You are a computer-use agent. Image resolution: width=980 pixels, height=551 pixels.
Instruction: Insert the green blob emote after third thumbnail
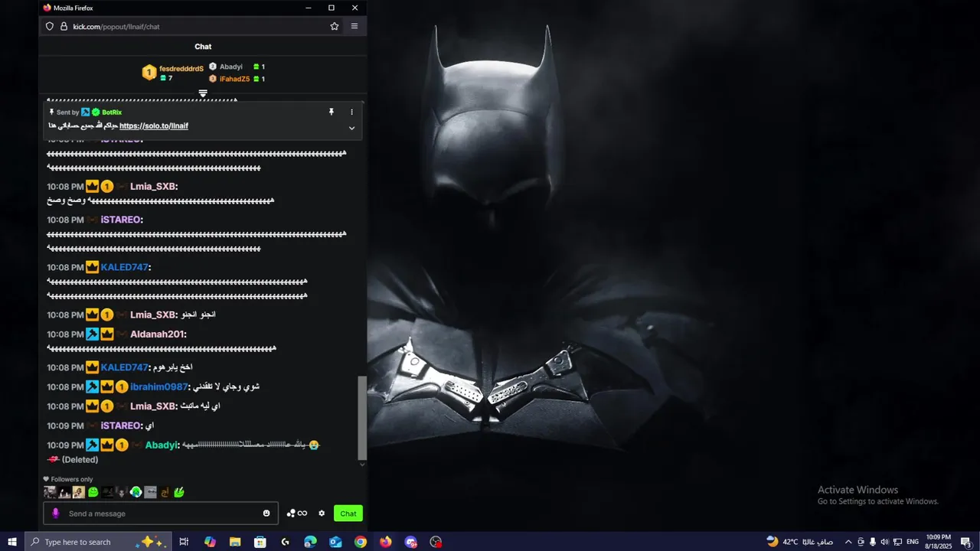[93, 492]
